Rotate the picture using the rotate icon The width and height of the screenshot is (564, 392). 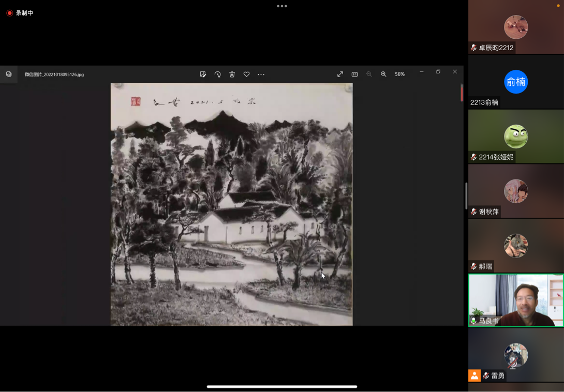click(217, 74)
